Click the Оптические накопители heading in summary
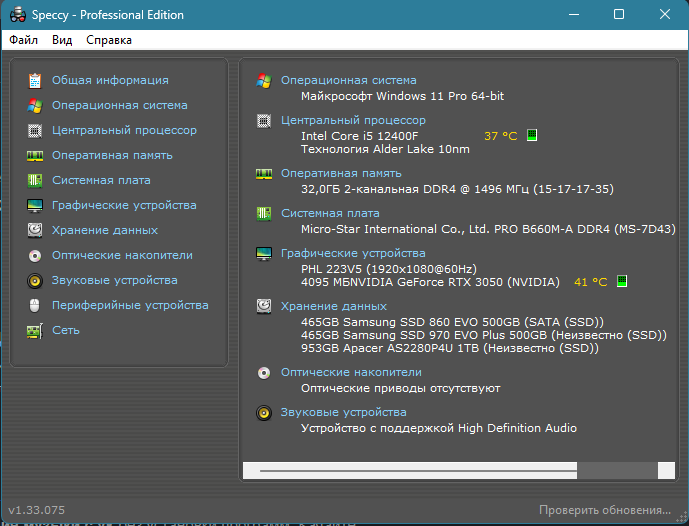 point(351,373)
